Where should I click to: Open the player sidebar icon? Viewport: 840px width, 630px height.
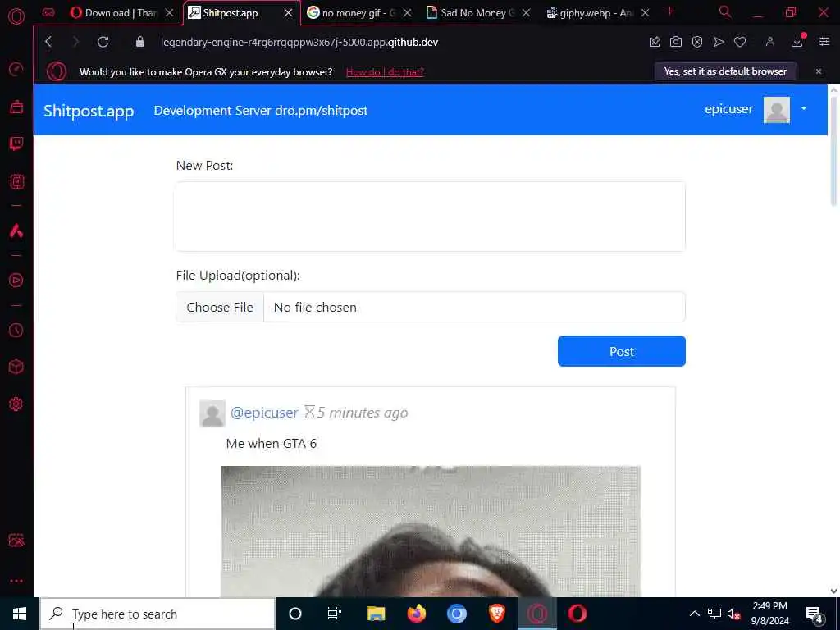click(x=16, y=281)
